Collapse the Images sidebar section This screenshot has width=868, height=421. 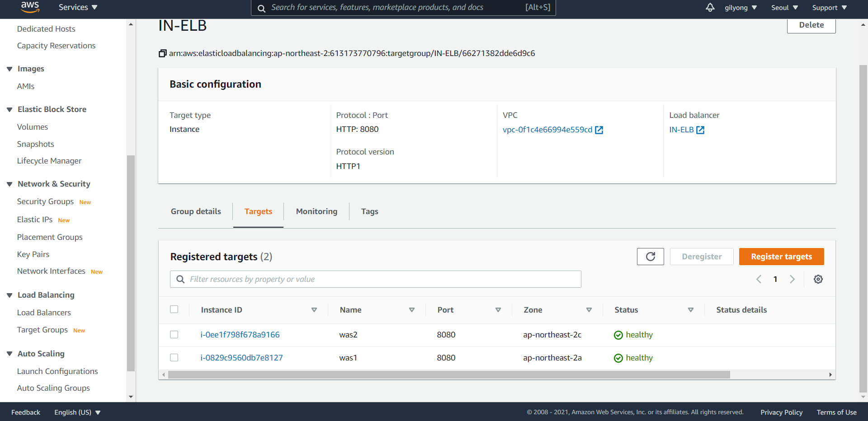[9, 69]
